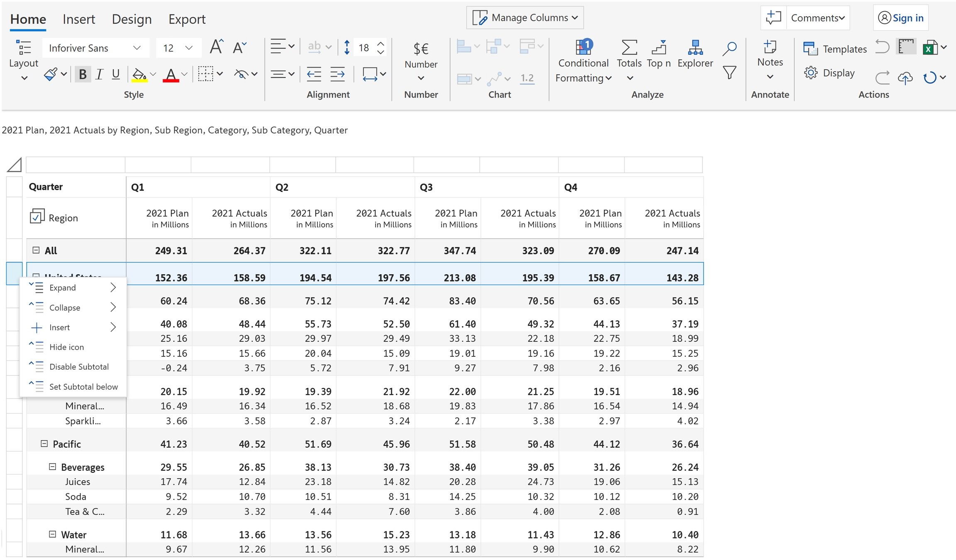The height and width of the screenshot is (560, 956).
Task: Click the Totals sigma icon
Action: [x=629, y=48]
